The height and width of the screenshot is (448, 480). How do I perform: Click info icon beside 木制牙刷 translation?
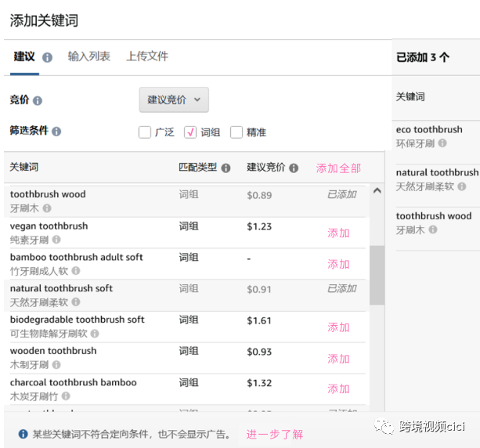point(56,365)
